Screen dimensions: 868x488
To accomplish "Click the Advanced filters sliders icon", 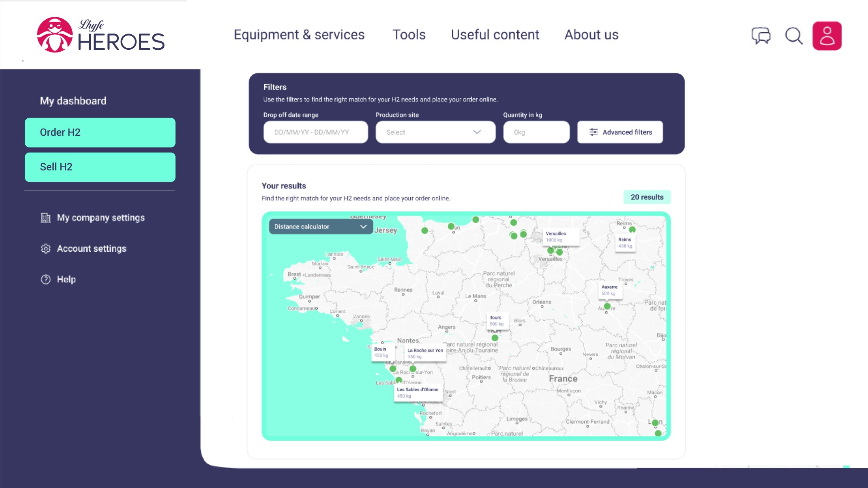I will pyautogui.click(x=593, y=132).
